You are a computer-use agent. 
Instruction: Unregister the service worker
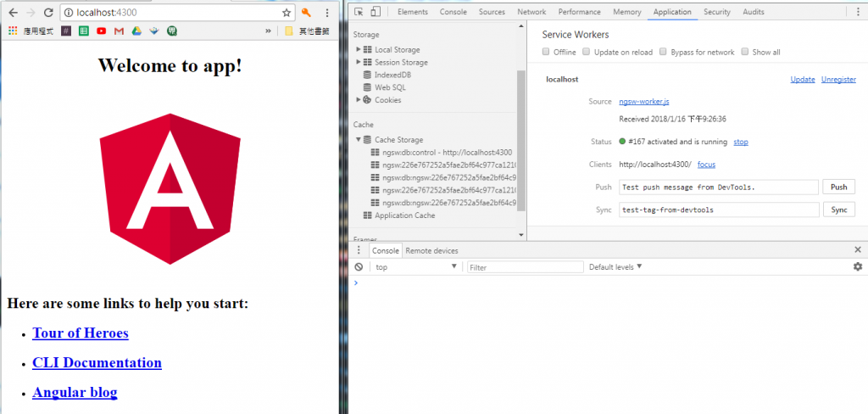click(x=838, y=79)
